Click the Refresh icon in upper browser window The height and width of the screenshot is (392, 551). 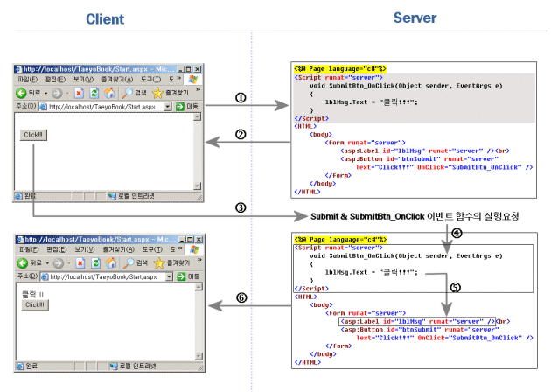point(94,93)
